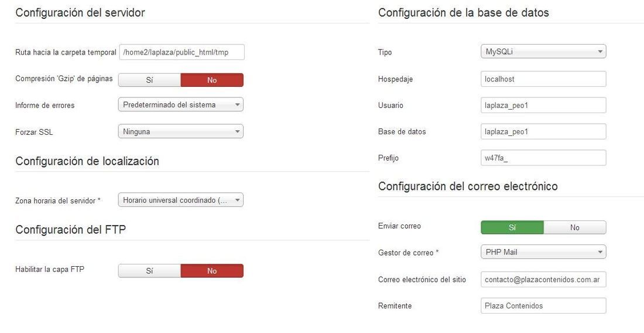Enable FTP layer by clicking Sí
Image resolution: width=644 pixels, height=333 pixels.
tap(149, 271)
